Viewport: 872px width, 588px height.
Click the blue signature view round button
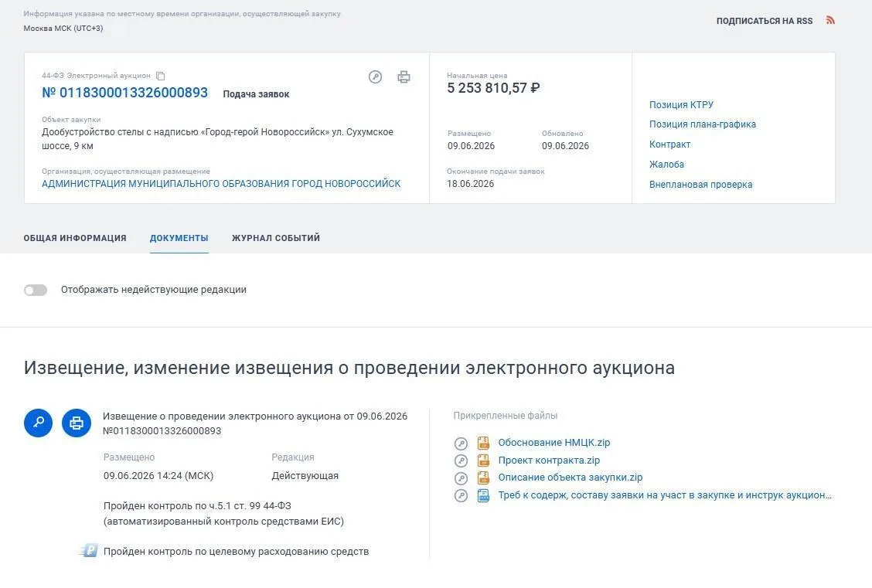click(x=39, y=423)
